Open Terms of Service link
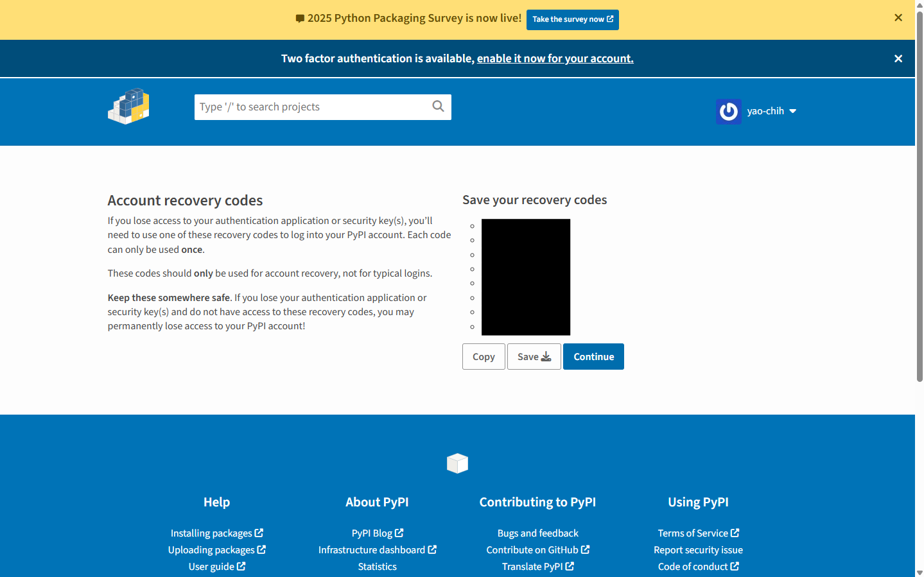Image resolution: width=924 pixels, height=577 pixels. click(699, 533)
